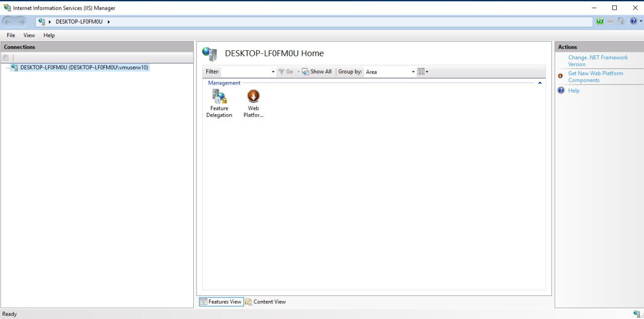The image size is (644, 319).
Task: Select the DESKTOP-LF0FM0U server node
Action: pos(85,67)
